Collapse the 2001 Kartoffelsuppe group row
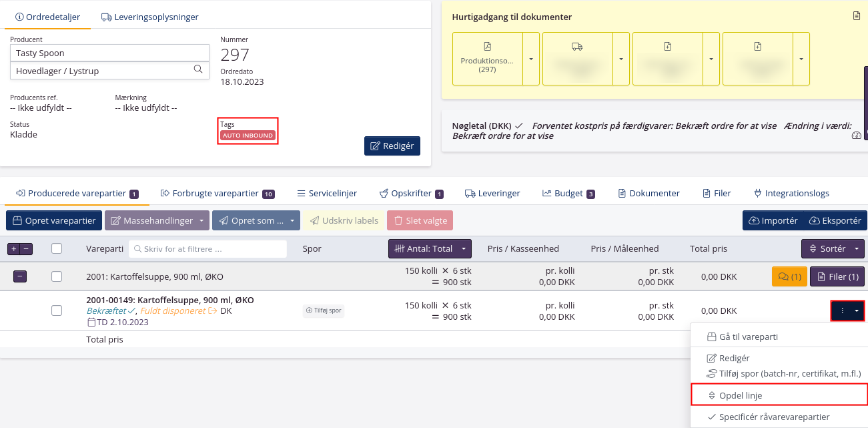The width and height of the screenshot is (868, 428). pos(20,276)
